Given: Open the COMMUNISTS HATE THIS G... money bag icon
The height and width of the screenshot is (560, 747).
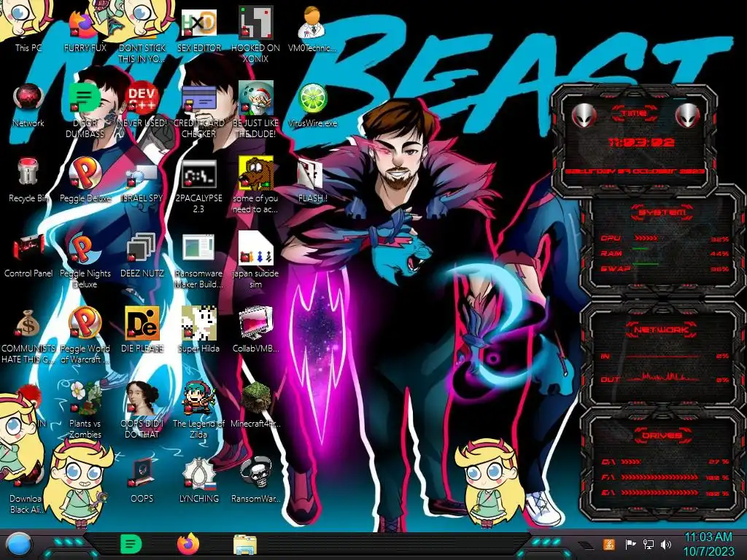Looking at the screenshot, I should click(28, 336).
